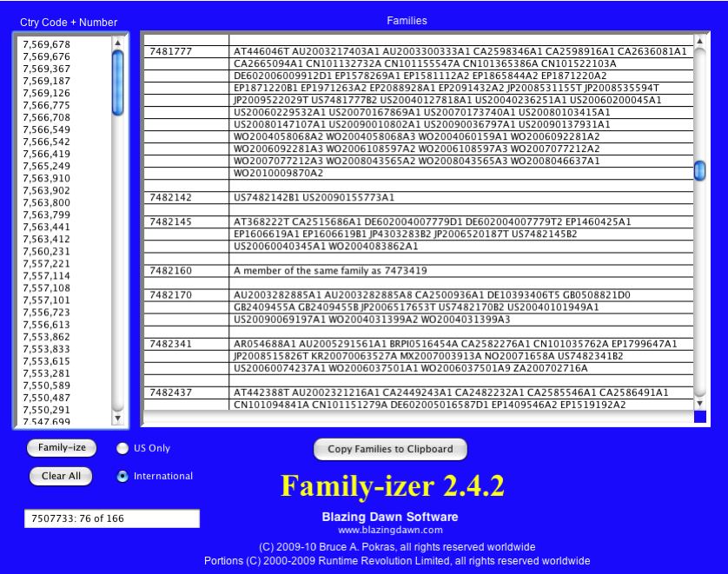
Task: Select patent number 7,565,249 in the list
Action: [x=46, y=166]
